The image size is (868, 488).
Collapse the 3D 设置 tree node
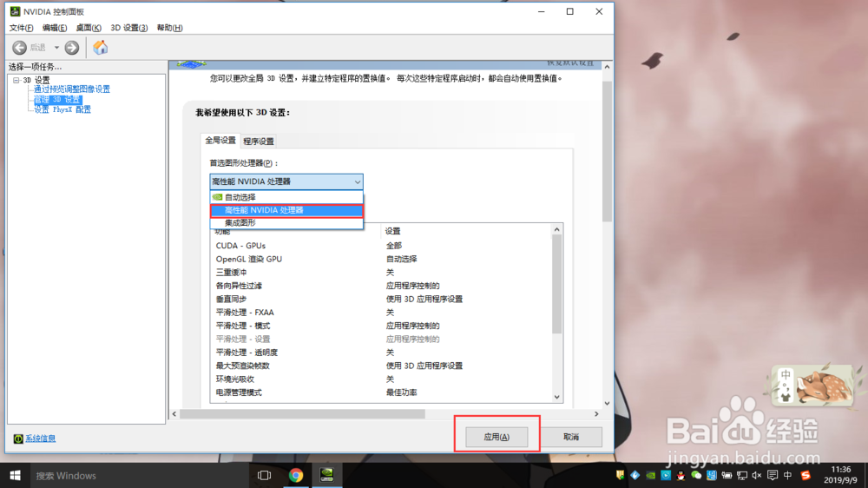(16, 80)
